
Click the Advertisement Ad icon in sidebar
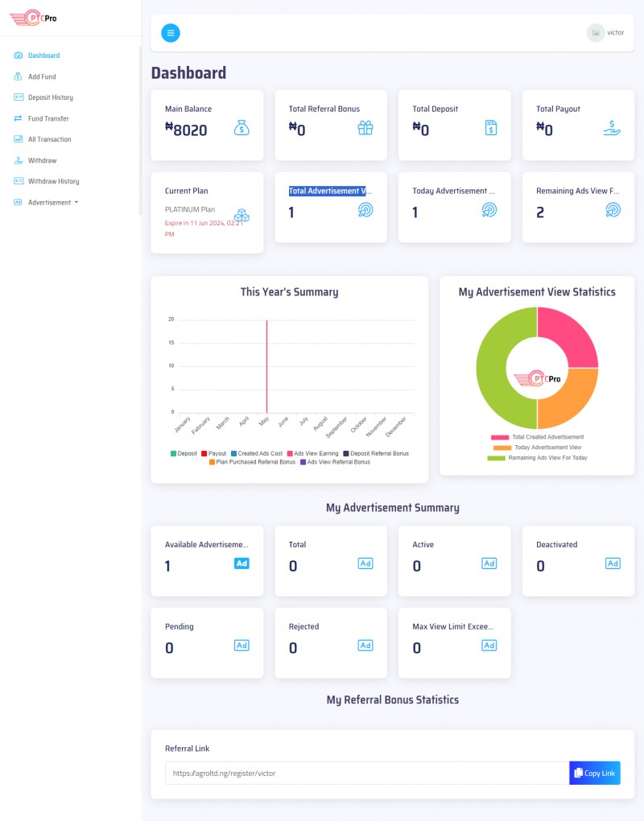[x=19, y=202]
